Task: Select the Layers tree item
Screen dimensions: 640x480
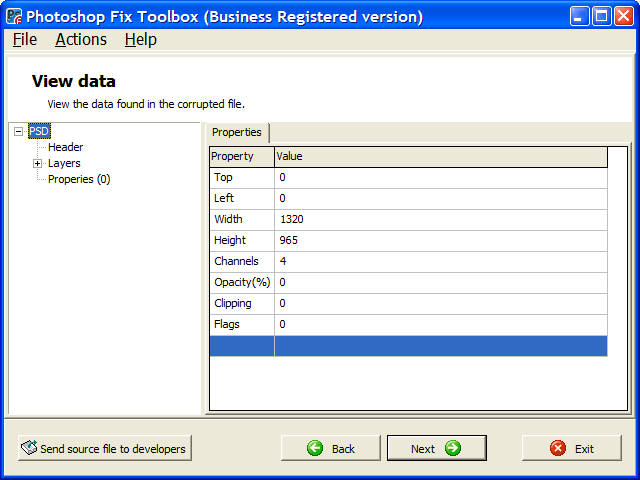Action: (x=64, y=163)
